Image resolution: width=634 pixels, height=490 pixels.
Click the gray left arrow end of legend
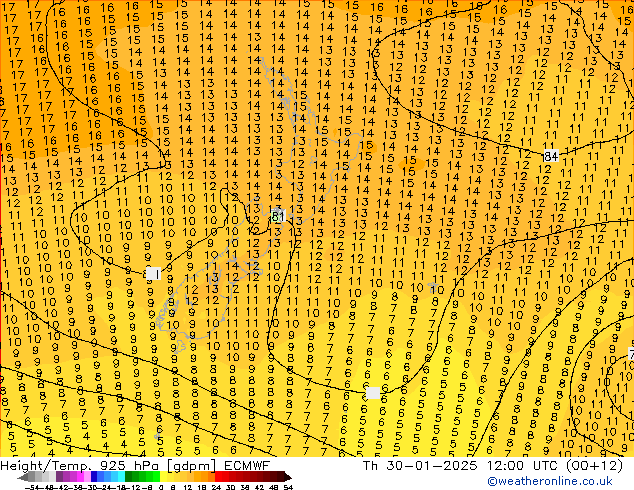[22, 477]
